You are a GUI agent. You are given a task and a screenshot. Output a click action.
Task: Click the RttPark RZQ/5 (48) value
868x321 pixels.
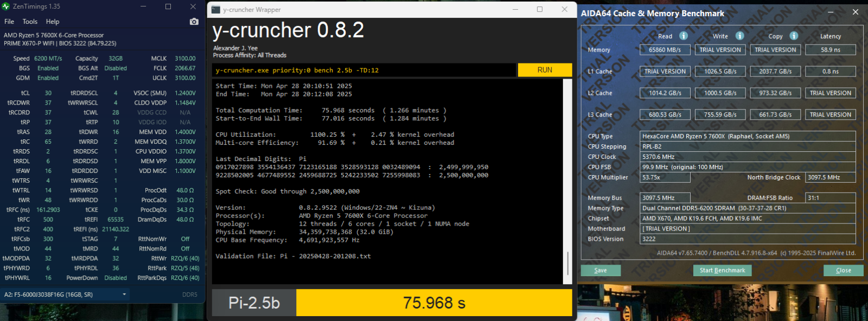(185, 268)
